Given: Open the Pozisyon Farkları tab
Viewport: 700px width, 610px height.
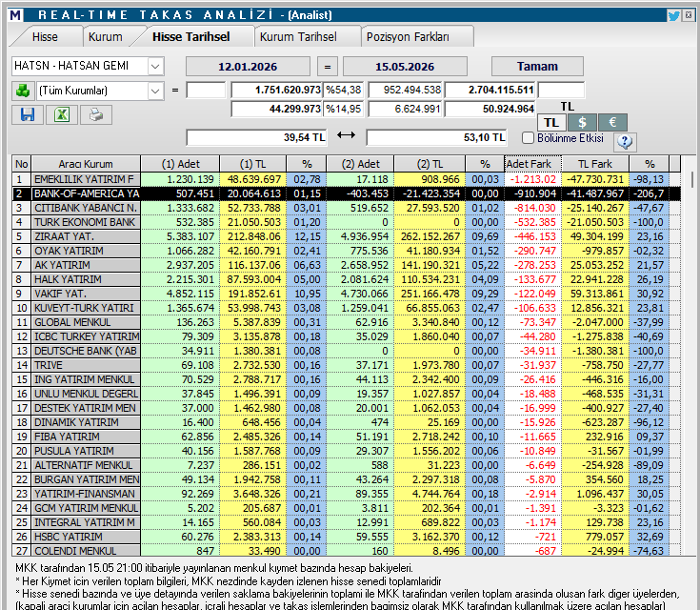Looking at the screenshot, I should [x=408, y=36].
